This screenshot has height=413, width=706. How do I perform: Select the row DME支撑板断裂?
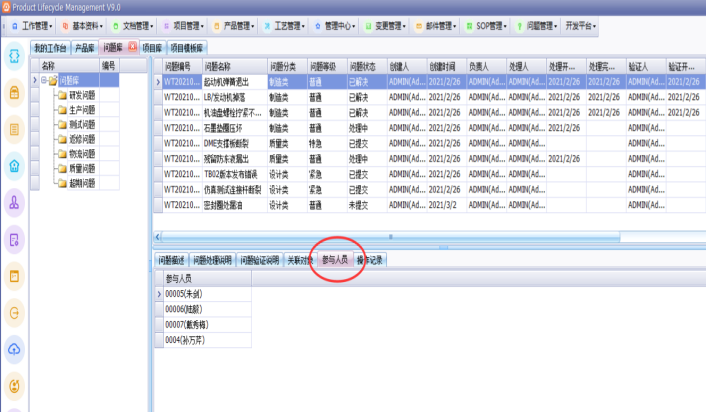(430, 143)
